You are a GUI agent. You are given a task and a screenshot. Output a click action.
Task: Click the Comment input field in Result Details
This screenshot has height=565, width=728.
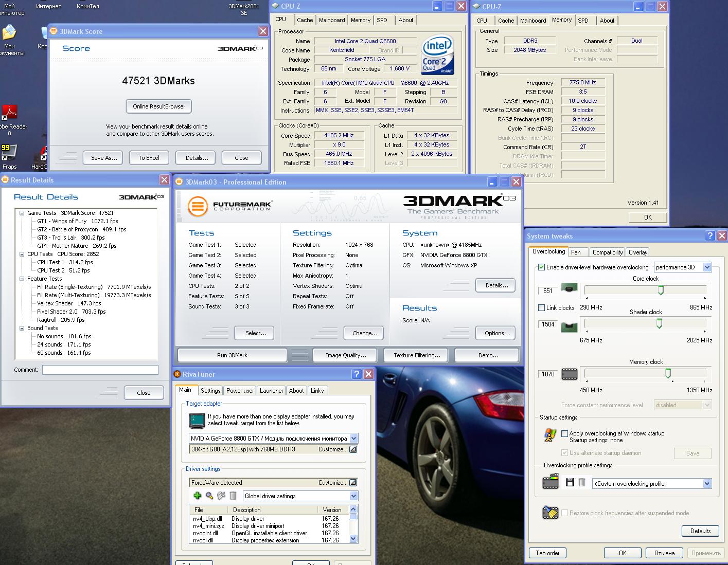point(100,370)
